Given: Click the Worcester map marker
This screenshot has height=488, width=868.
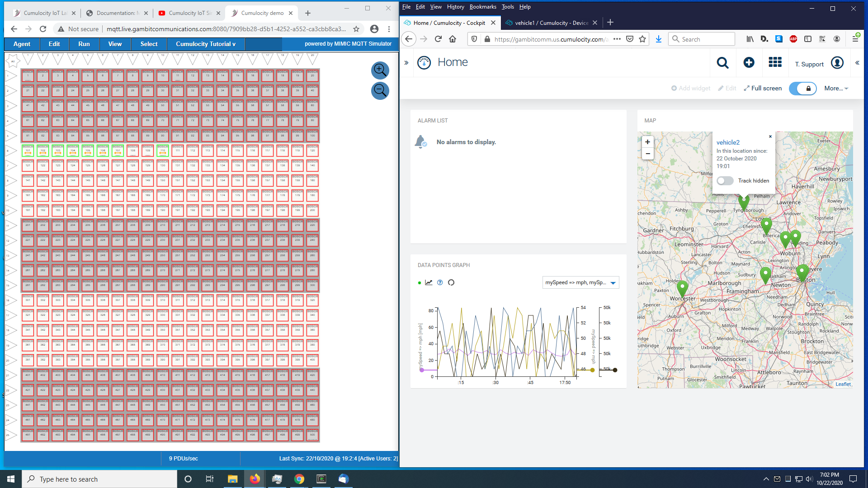Looking at the screenshot, I should tap(682, 289).
